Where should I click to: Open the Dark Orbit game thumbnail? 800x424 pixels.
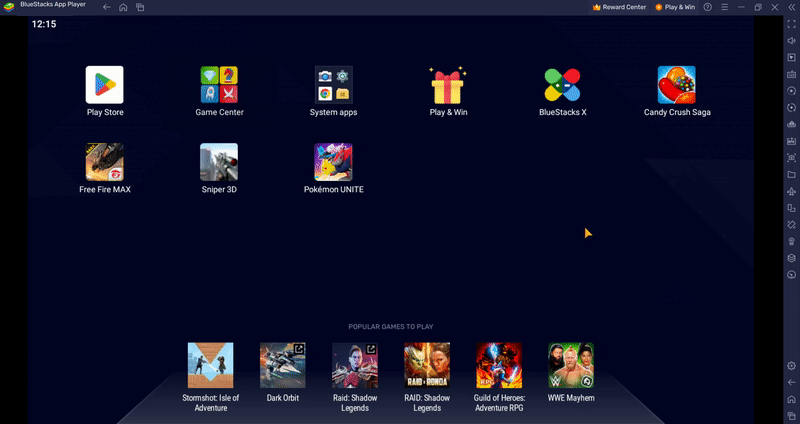tap(283, 365)
